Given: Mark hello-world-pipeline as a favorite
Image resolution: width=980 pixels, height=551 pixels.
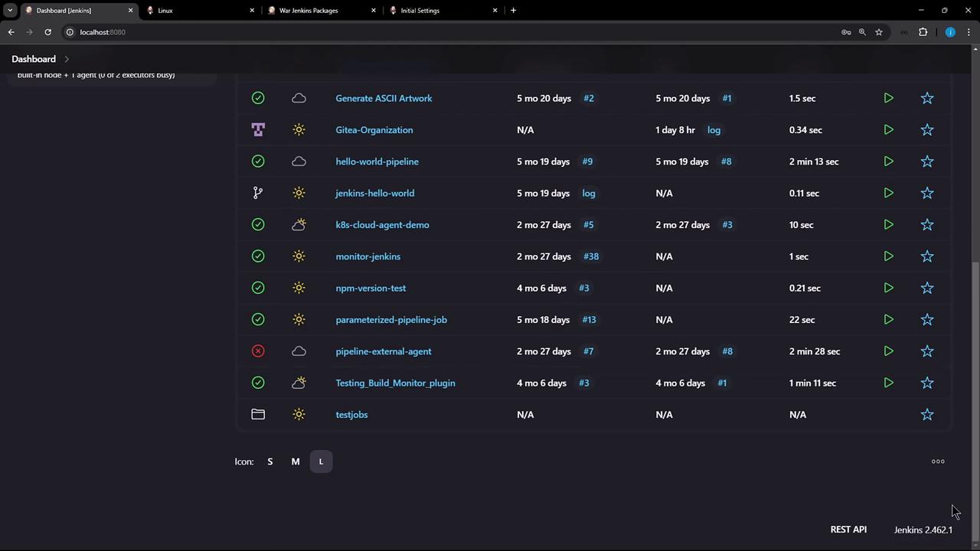Looking at the screenshot, I should (x=927, y=161).
